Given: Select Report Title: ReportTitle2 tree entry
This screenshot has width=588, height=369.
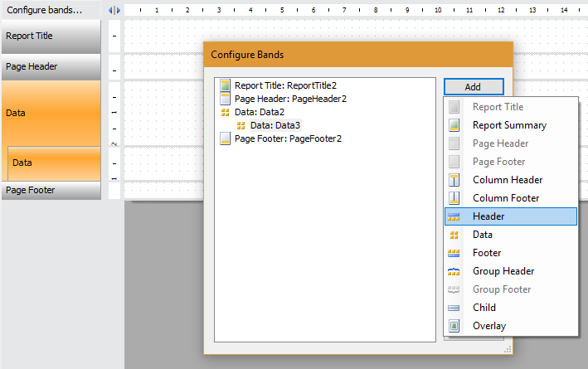Looking at the screenshot, I should (285, 85).
